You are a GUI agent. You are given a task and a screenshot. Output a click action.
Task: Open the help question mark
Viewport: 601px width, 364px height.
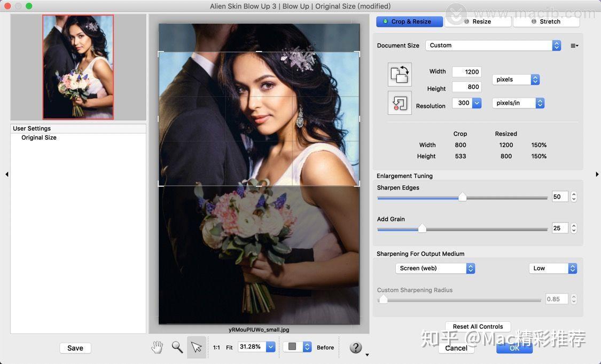(x=356, y=347)
